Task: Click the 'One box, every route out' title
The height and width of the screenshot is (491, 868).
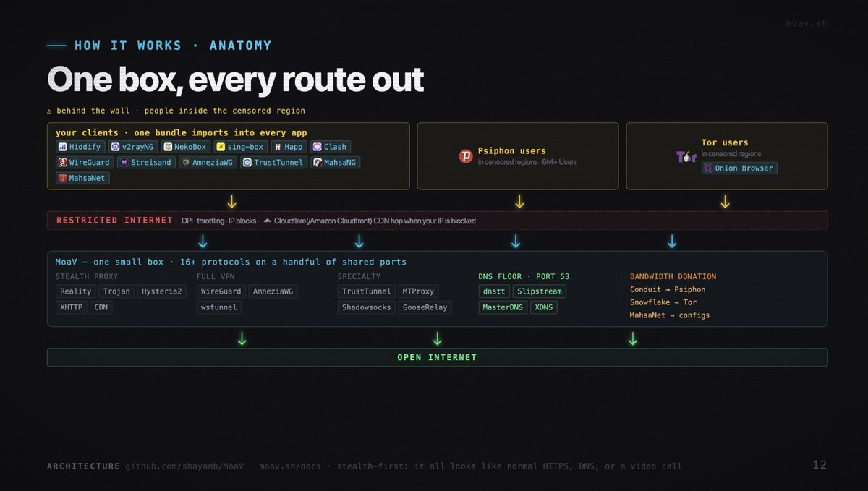Action: (x=235, y=79)
